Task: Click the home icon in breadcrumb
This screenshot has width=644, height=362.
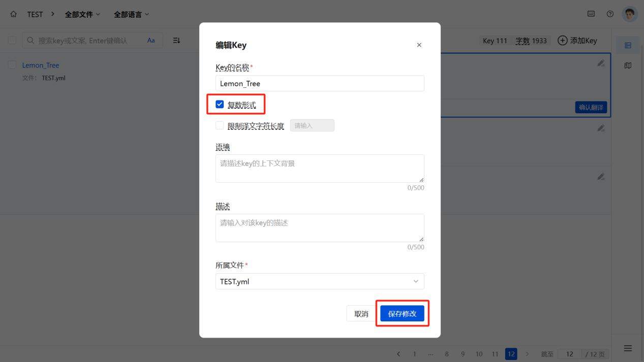Action: click(14, 14)
